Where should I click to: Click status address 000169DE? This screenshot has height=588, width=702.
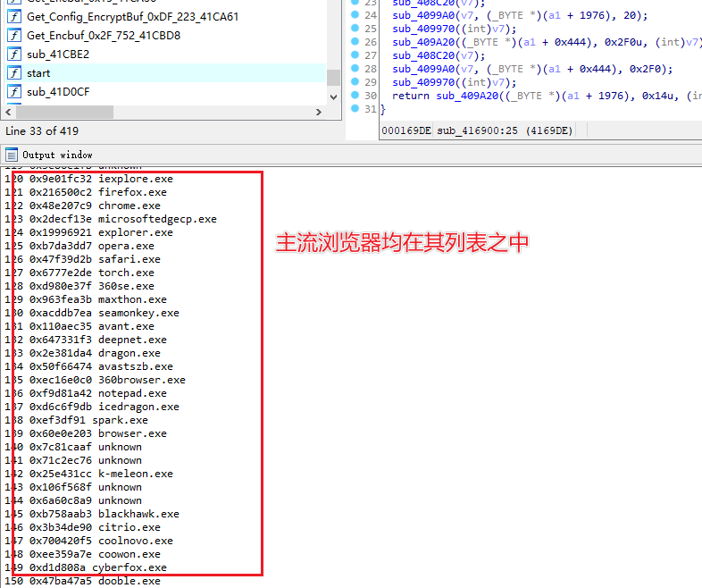click(x=406, y=130)
